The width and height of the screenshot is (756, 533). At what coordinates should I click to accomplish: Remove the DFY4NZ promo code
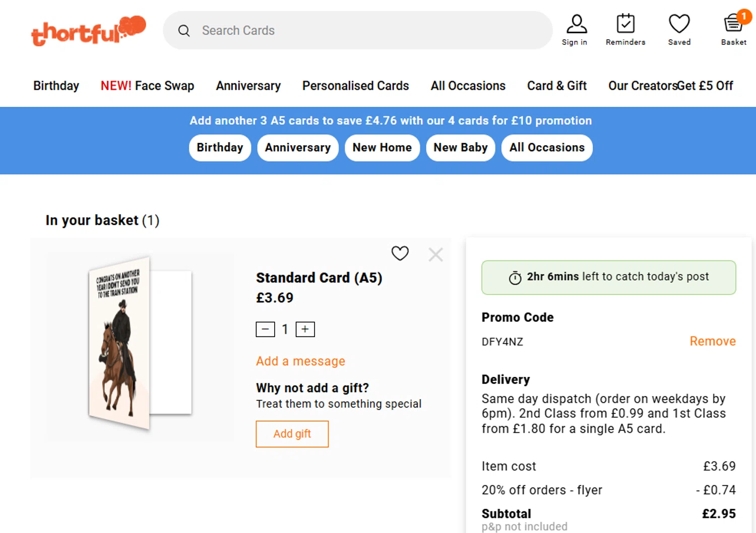712,342
